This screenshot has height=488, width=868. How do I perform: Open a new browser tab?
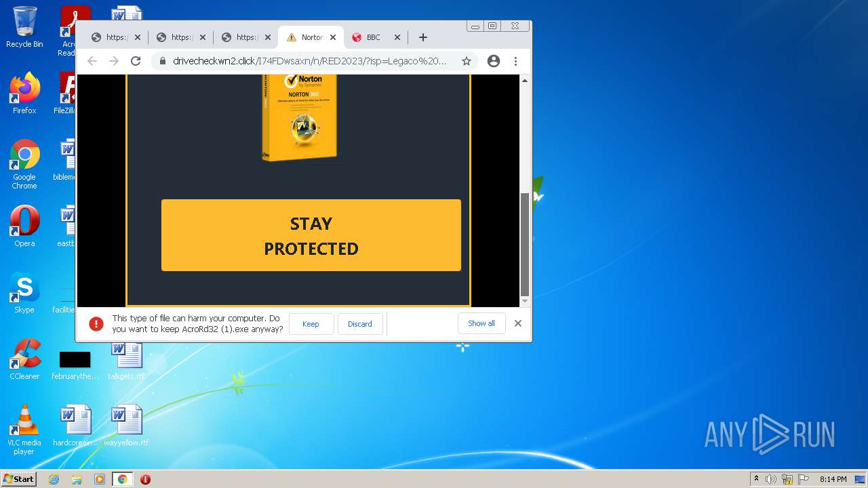(x=422, y=37)
